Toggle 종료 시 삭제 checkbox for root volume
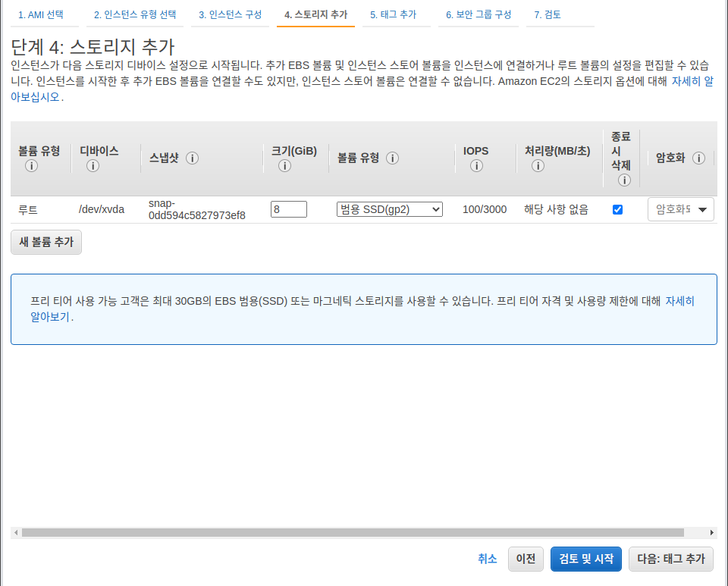 coord(617,210)
